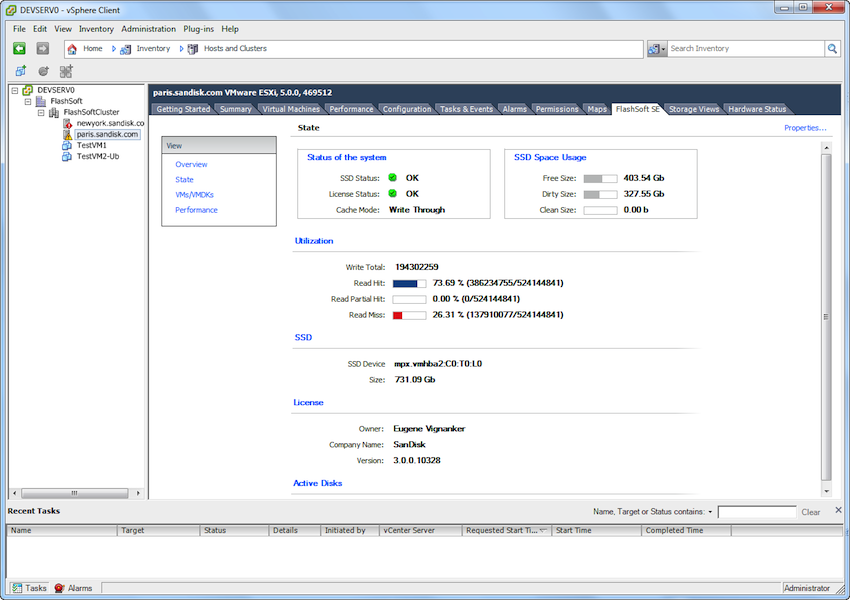Click the Hosts and Clusters breadcrumb icon

coord(192,49)
